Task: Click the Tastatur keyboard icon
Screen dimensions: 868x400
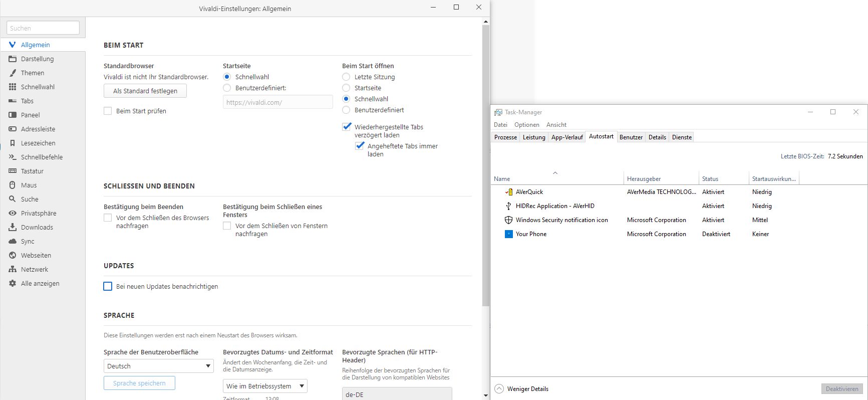Action: click(x=13, y=171)
